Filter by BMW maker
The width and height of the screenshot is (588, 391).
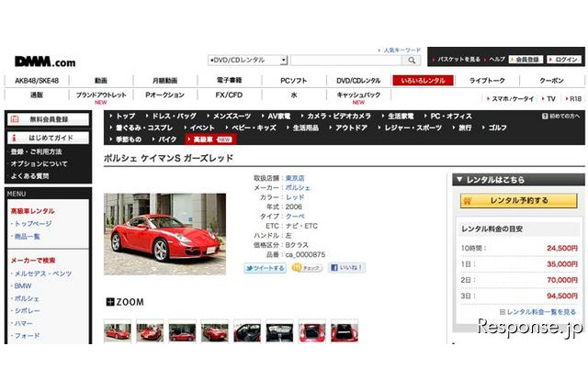click(22, 286)
